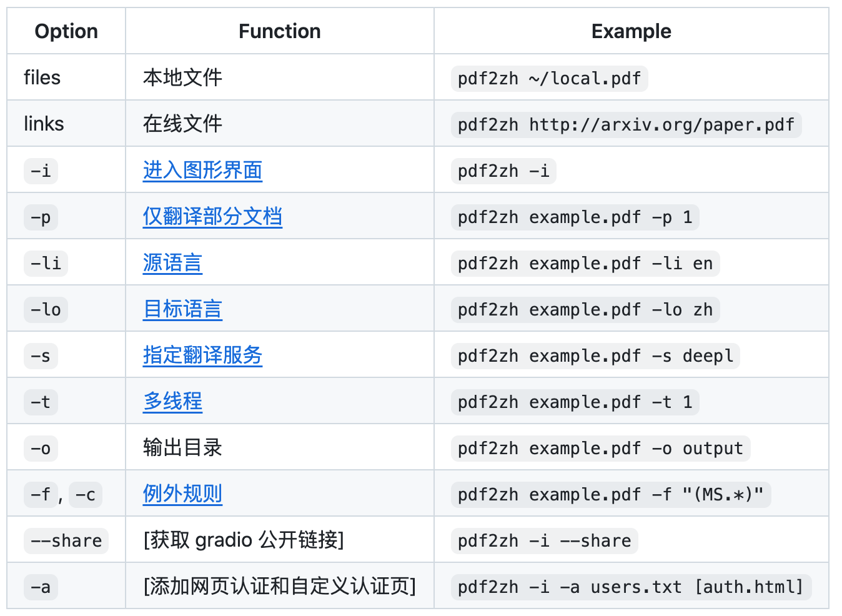Click the Function column header
Image resolution: width=842 pixels, height=616 pixels.
point(279,31)
